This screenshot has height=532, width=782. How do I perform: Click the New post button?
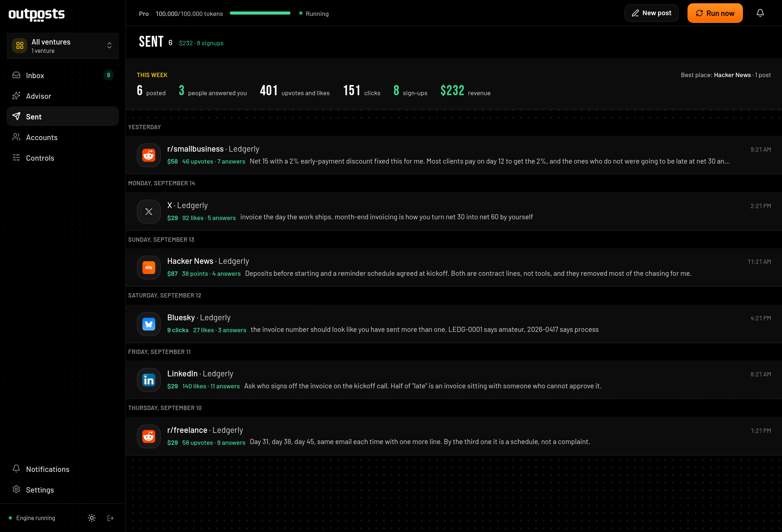(652, 13)
